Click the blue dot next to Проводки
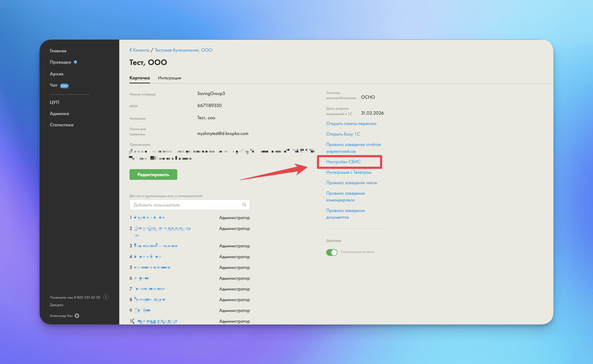The width and height of the screenshot is (593, 364). tap(75, 62)
